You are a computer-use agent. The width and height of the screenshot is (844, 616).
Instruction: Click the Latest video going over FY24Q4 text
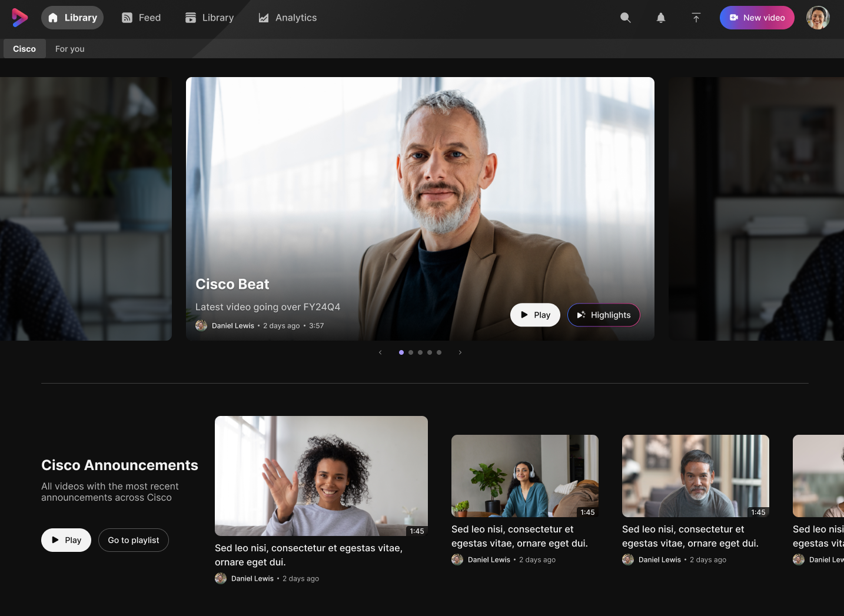click(268, 307)
